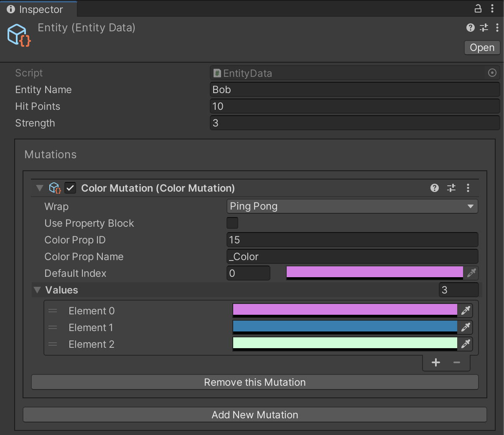Click the Default Index color eyedropper
Viewport: 504px width, 435px height.
[471, 273]
